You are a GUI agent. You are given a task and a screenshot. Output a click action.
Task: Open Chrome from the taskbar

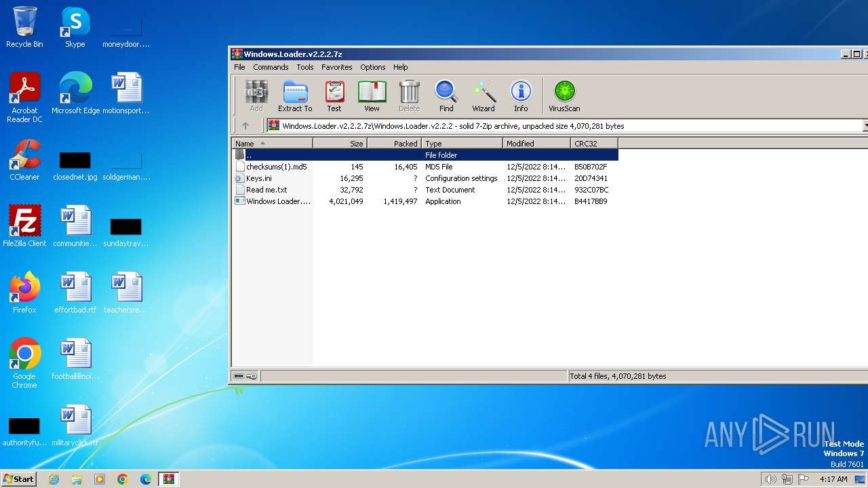pyautogui.click(x=123, y=479)
